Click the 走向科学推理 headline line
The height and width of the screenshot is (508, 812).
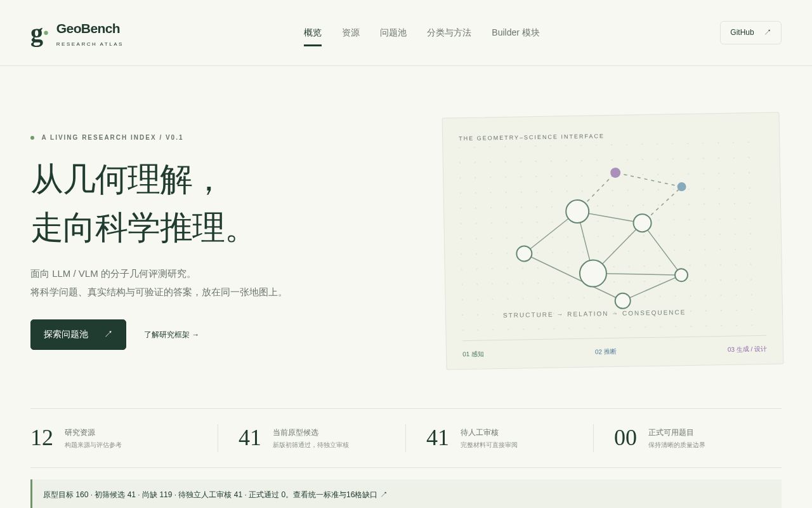point(136,228)
